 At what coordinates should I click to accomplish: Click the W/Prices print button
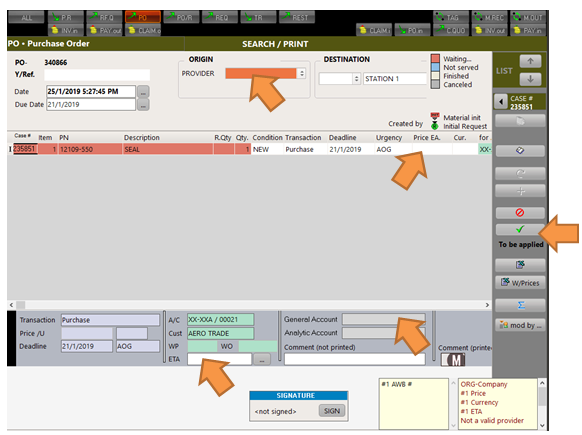520,282
